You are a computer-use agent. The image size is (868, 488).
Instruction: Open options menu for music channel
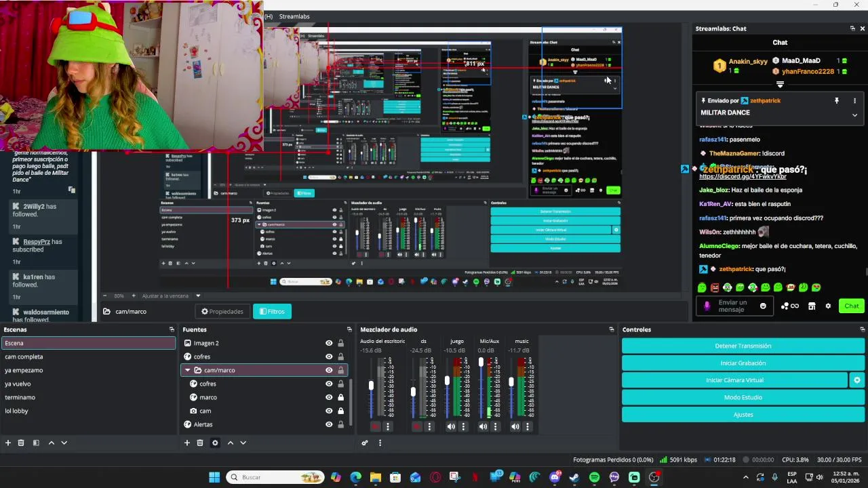pyautogui.click(x=528, y=426)
